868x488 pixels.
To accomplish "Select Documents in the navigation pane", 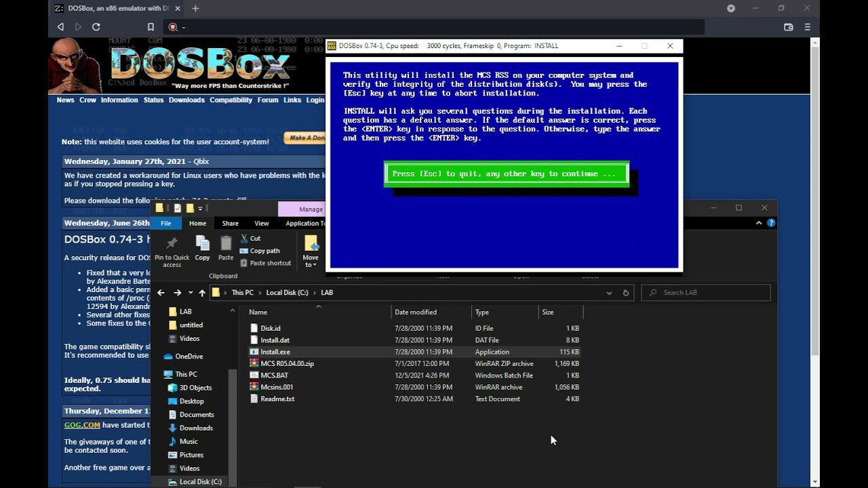I will tap(197, 415).
